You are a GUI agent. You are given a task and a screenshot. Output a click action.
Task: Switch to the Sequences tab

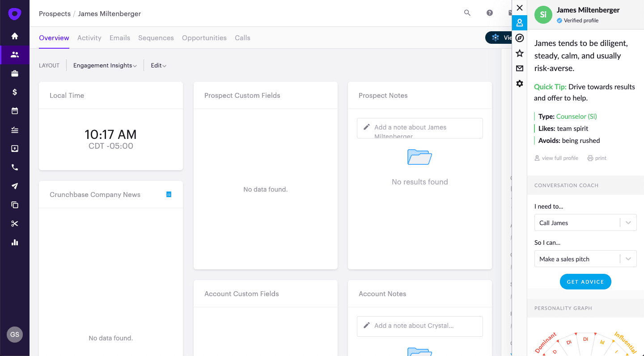tap(156, 38)
